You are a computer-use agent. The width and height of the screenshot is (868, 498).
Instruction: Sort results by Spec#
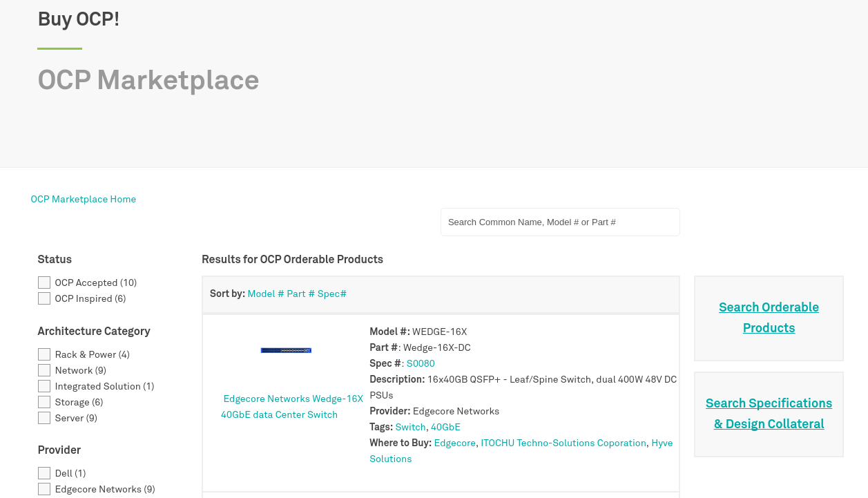click(x=332, y=294)
